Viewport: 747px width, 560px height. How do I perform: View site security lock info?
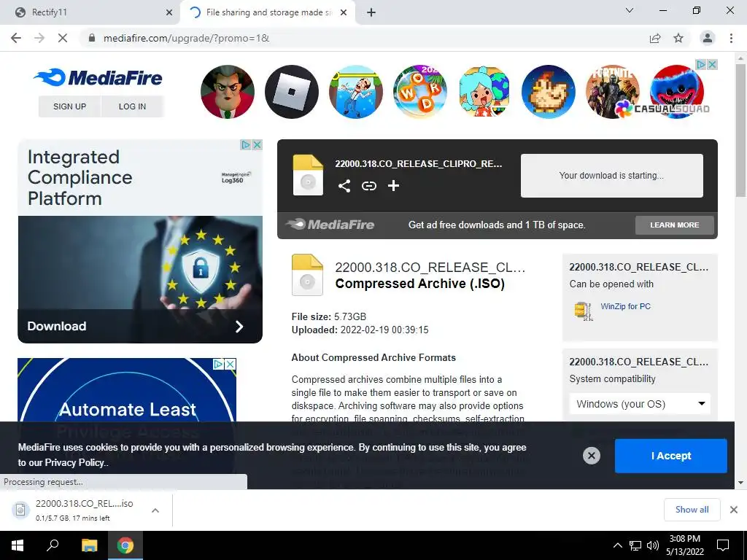pos(92,38)
